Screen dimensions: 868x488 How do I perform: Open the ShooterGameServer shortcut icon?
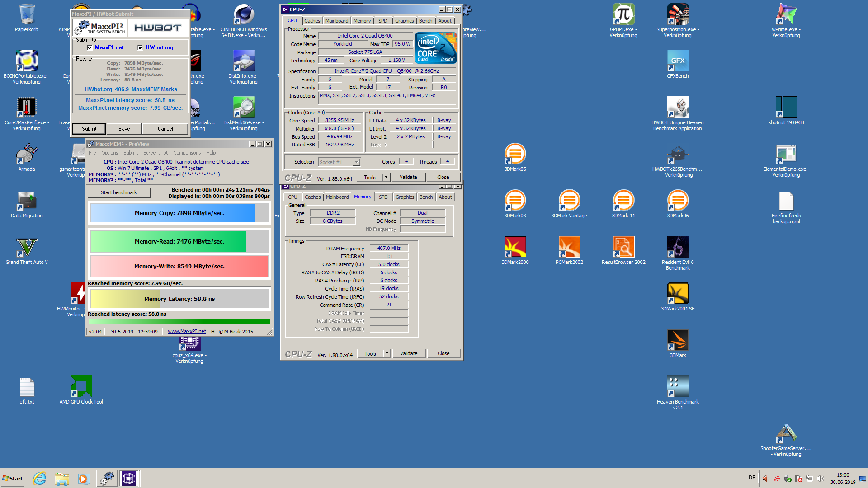[x=786, y=440]
